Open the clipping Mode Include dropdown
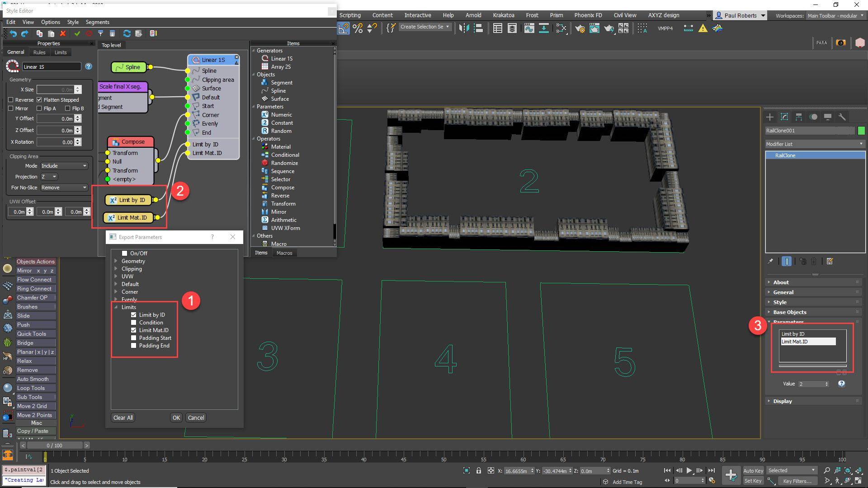868x488 pixels. [x=64, y=165]
